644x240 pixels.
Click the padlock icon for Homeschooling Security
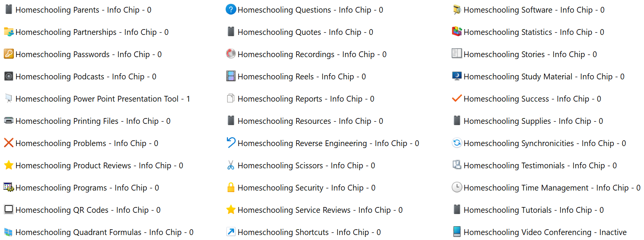(x=231, y=187)
